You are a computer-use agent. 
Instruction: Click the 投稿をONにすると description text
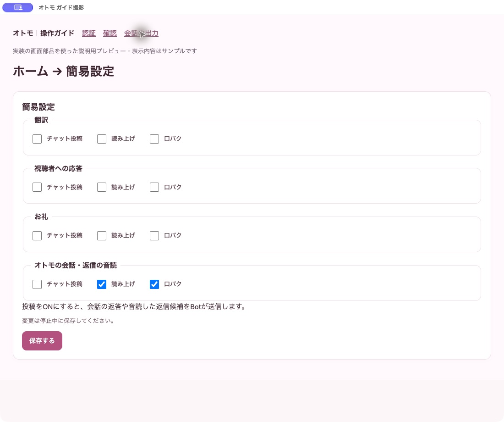pyautogui.click(x=134, y=307)
